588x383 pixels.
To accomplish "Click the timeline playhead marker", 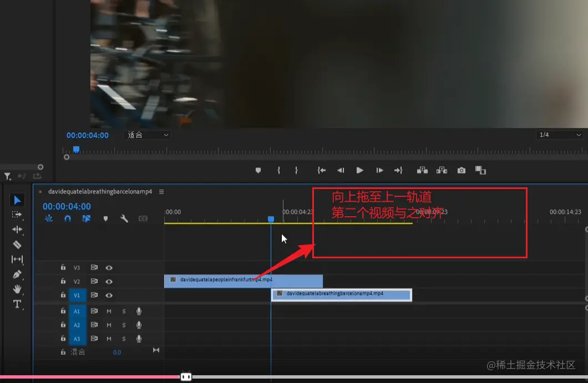I will point(271,219).
